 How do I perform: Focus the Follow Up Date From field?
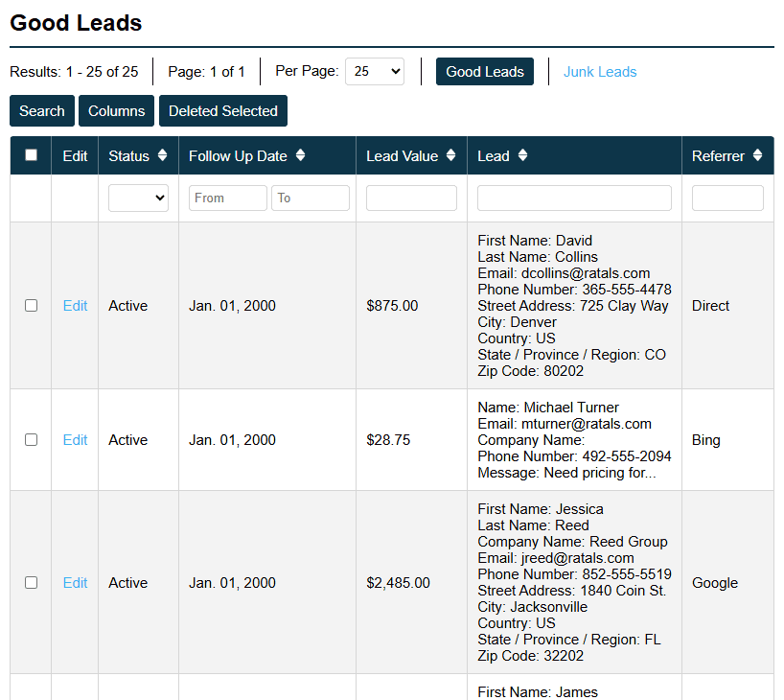click(227, 198)
